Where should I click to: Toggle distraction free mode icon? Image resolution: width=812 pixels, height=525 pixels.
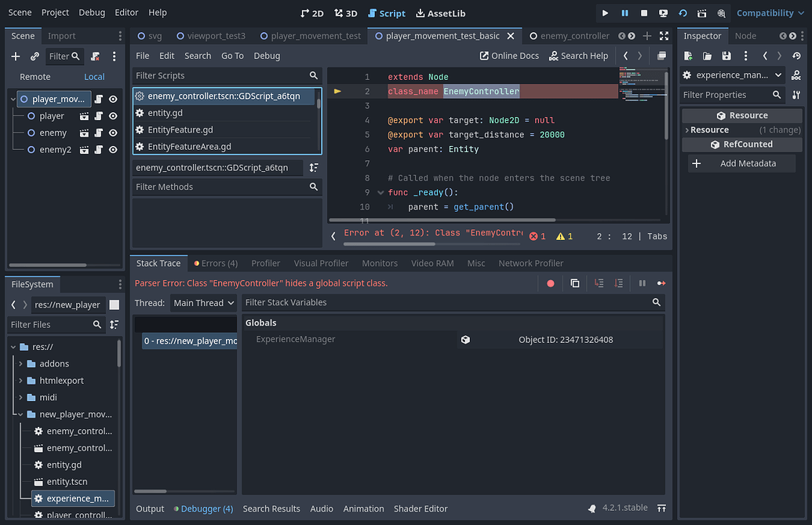coord(664,36)
